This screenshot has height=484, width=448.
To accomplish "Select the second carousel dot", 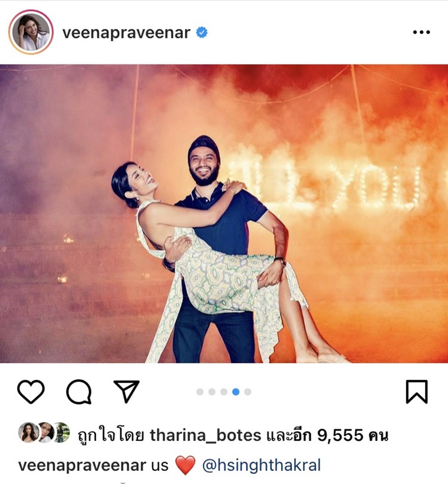I will pos(212,392).
